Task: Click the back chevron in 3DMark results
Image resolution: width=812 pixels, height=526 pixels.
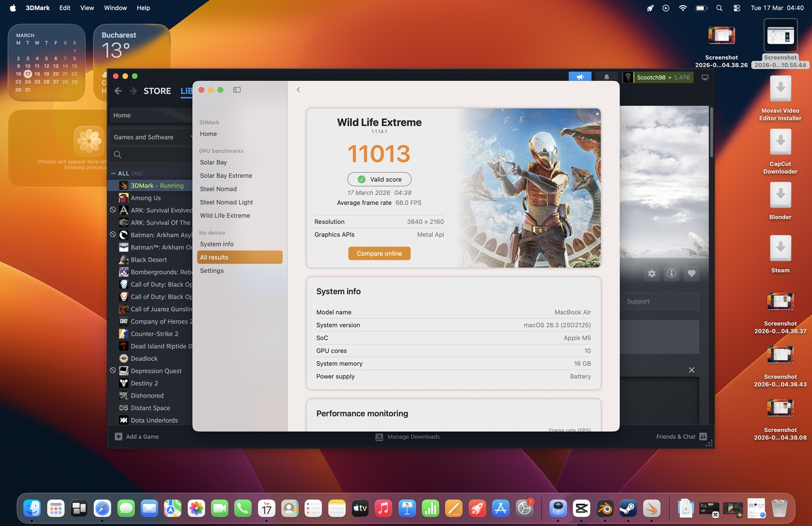Action: pos(298,90)
